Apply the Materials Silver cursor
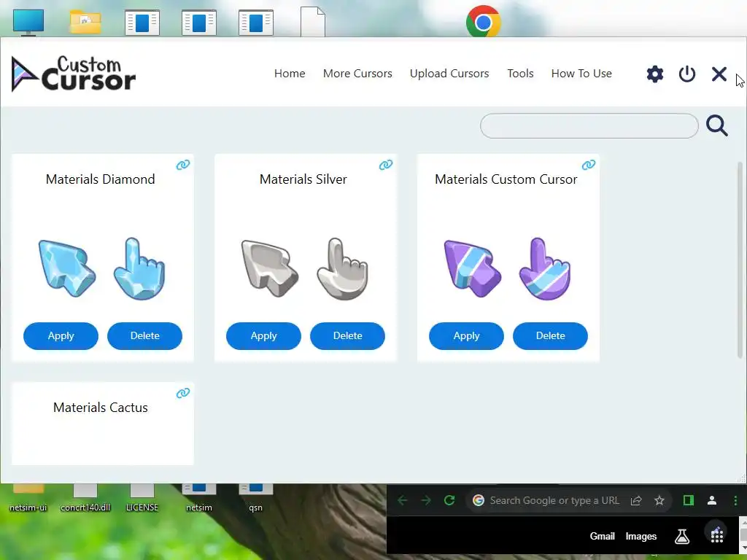 tap(263, 335)
